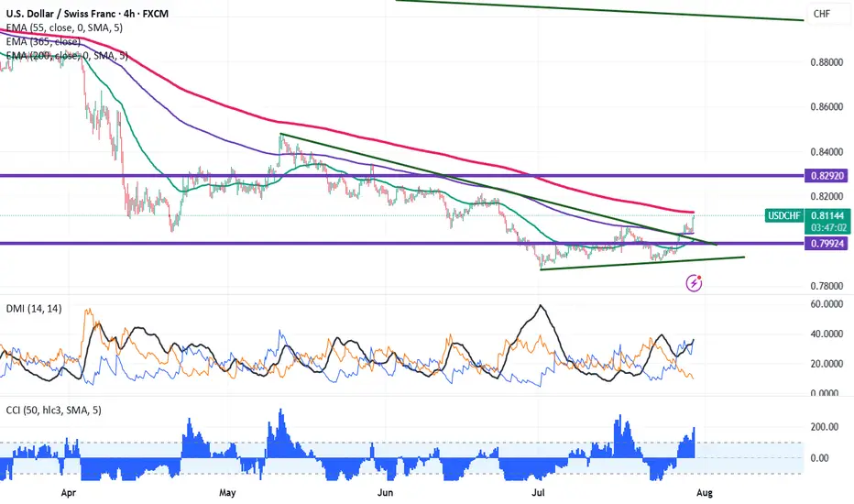Click the 03:47:02 candle countdown timer
Image resolution: width=854 pixels, height=504 pixels.
pyautogui.click(x=828, y=228)
